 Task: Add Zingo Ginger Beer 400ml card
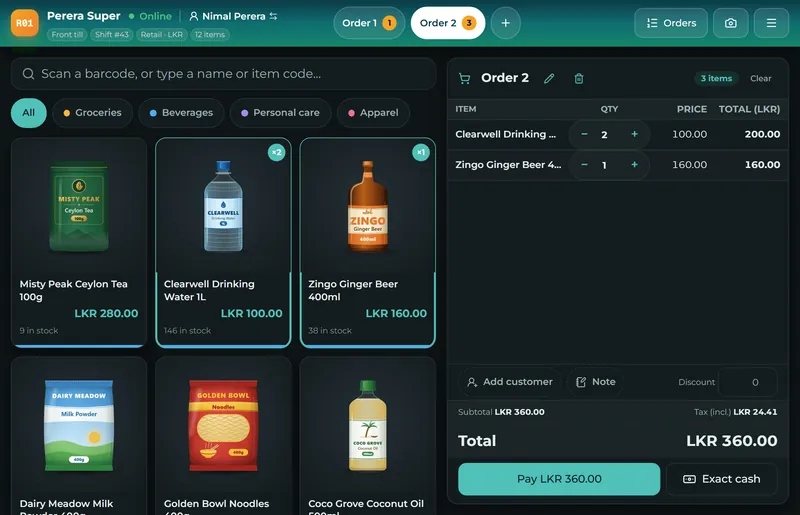(x=368, y=242)
